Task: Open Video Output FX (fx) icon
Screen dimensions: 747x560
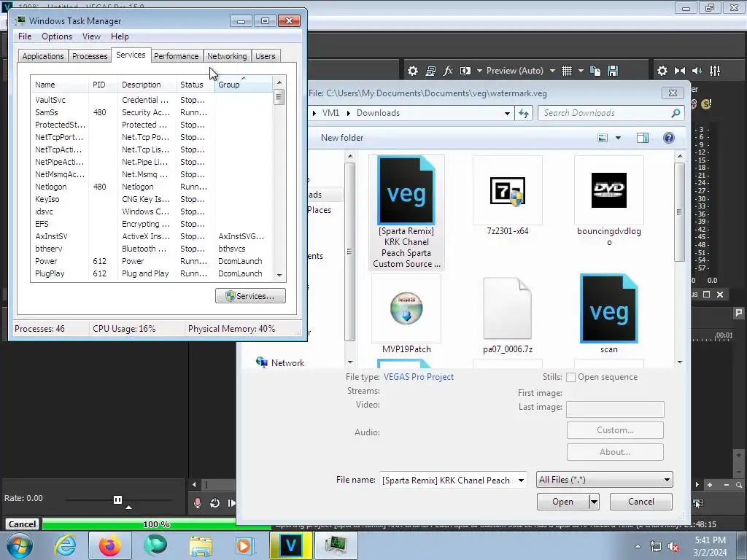Action: 448,71
